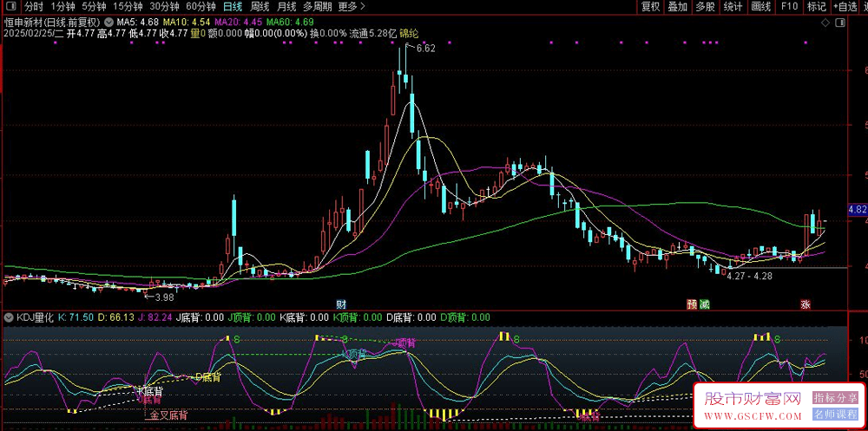Open the 画线 drawing tools
868x431 pixels.
click(760, 6)
